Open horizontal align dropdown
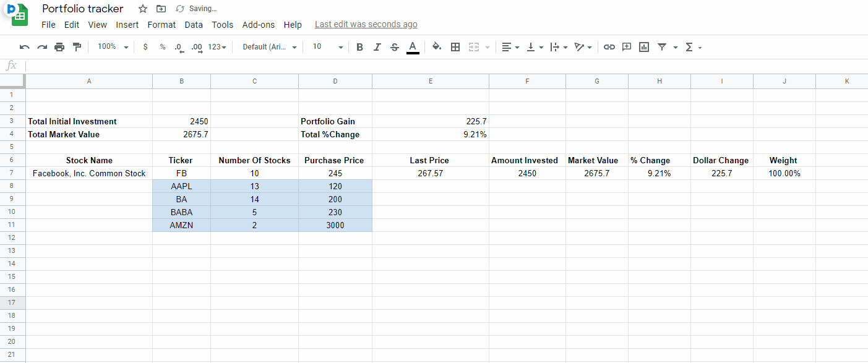Viewport: 868px width, 363px height. 510,47
